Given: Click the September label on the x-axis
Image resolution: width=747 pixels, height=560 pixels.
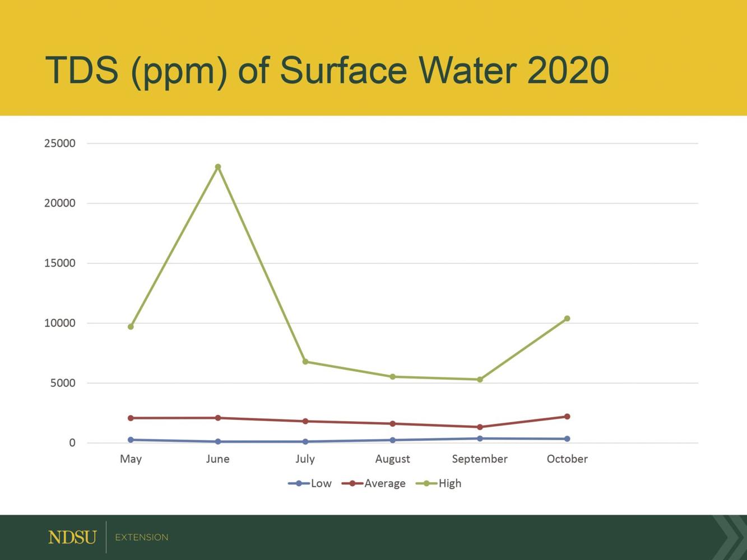Looking at the screenshot, I should click(480, 459).
